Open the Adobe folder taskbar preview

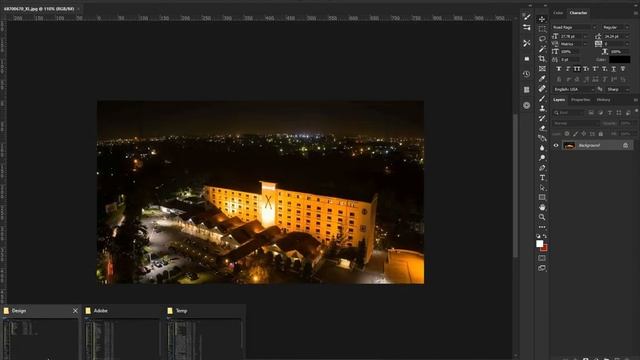click(x=122, y=332)
